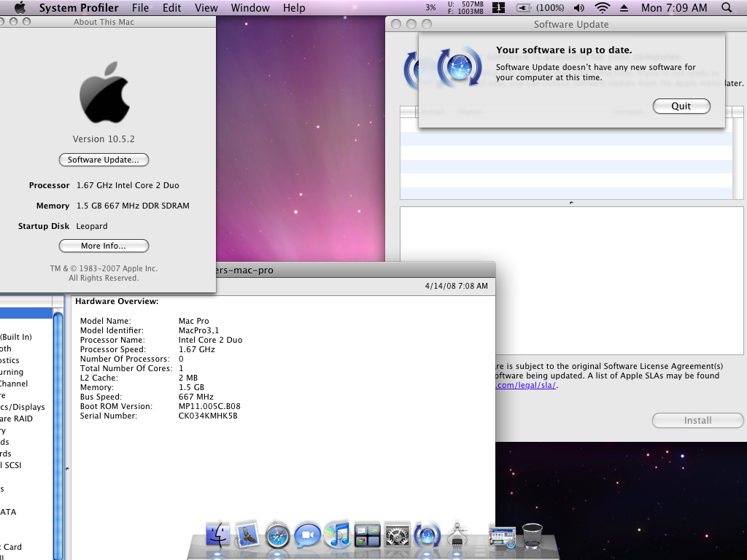The width and height of the screenshot is (747, 560).
Task: Select the Hardware RAID sidebar entry
Action: tap(16, 419)
